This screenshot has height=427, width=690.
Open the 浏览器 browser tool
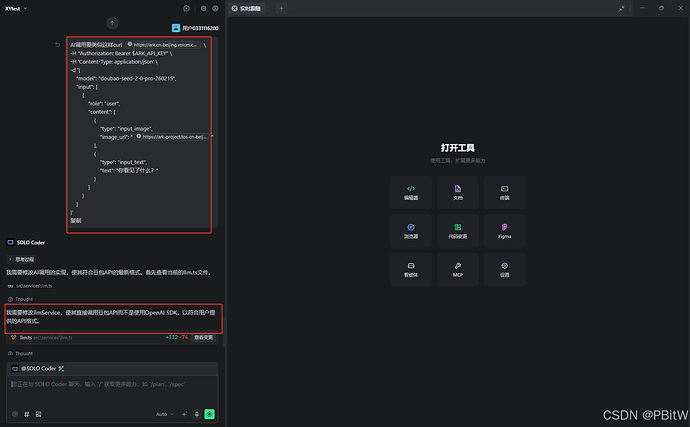point(411,232)
